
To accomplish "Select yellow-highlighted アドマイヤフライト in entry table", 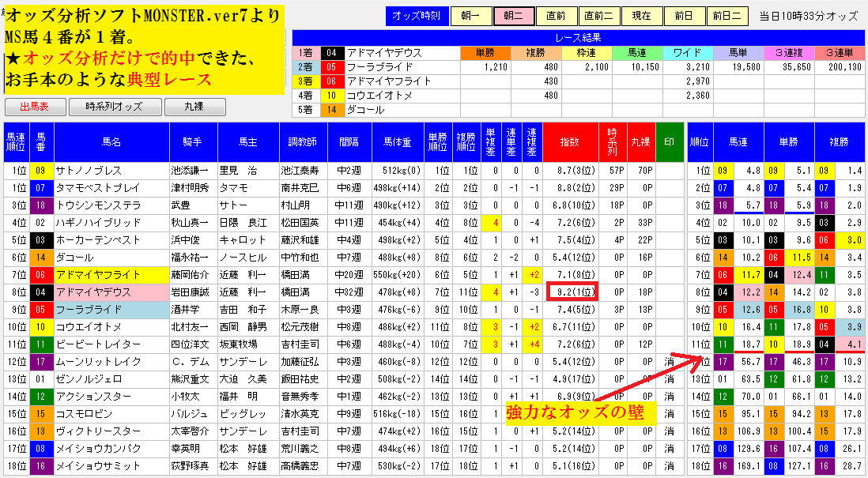I will coord(111,275).
